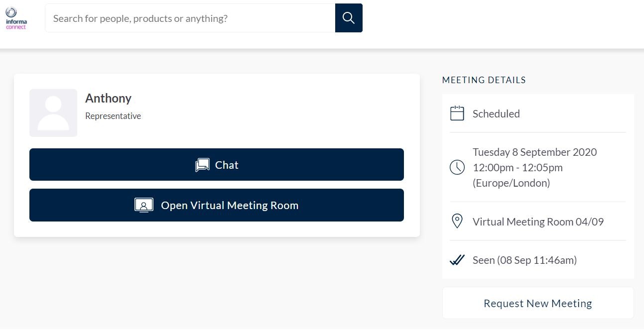This screenshot has height=334, width=644.
Task: Click the monitor icon in Virtual Meeting Room button
Action: click(x=144, y=205)
